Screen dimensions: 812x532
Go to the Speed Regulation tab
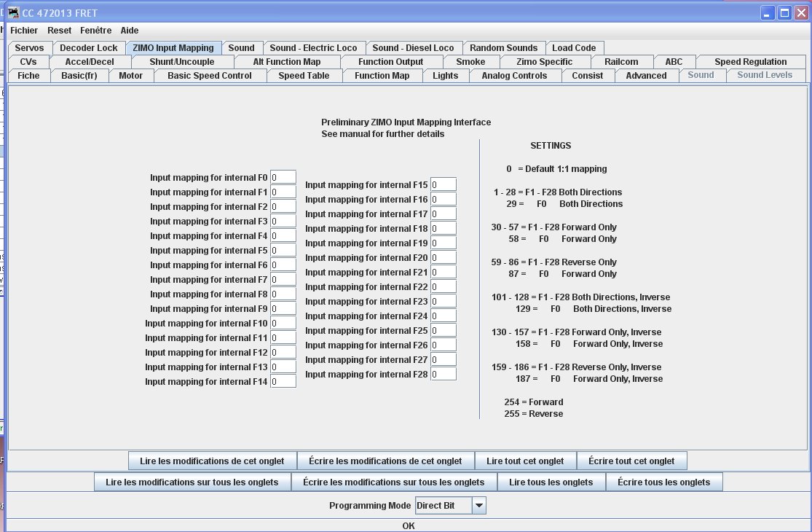[x=751, y=62]
